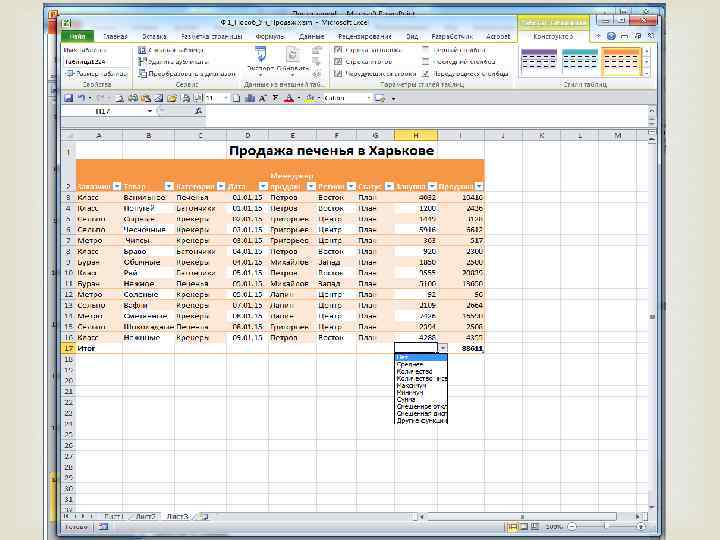Click the macro record icon in status bar
The height and width of the screenshot is (540, 720).
point(103,527)
